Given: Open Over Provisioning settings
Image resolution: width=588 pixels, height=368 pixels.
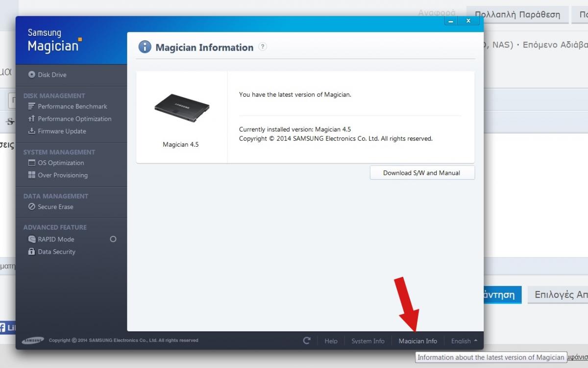Looking at the screenshot, I should (x=58, y=175).
